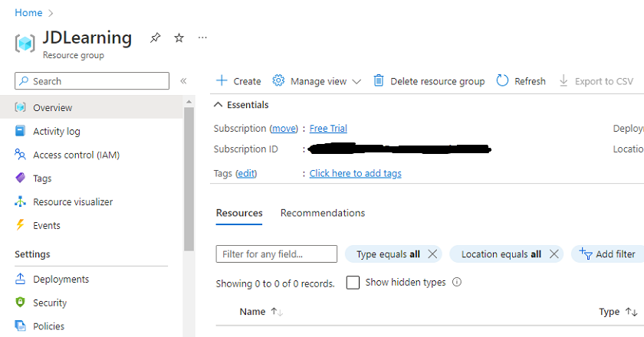The width and height of the screenshot is (644, 337).
Task: Open Access control (IAM) menu item
Action: (76, 155)
